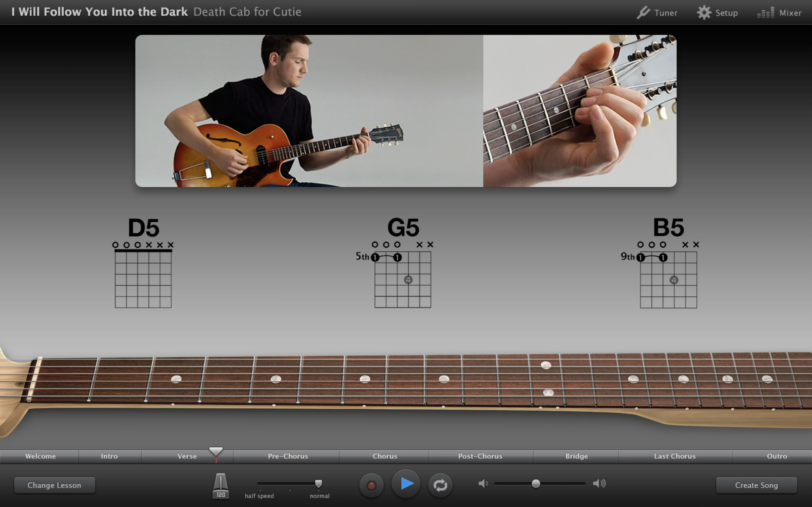Click the speed slider handle at normal
Viewport: 812px width, 507px height.
click(x=318, y=484)
